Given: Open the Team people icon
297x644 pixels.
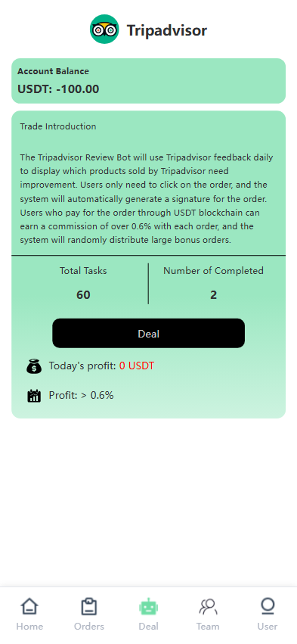Looking at the screenshot, I should pyautogui.click(x=208, y=607).
